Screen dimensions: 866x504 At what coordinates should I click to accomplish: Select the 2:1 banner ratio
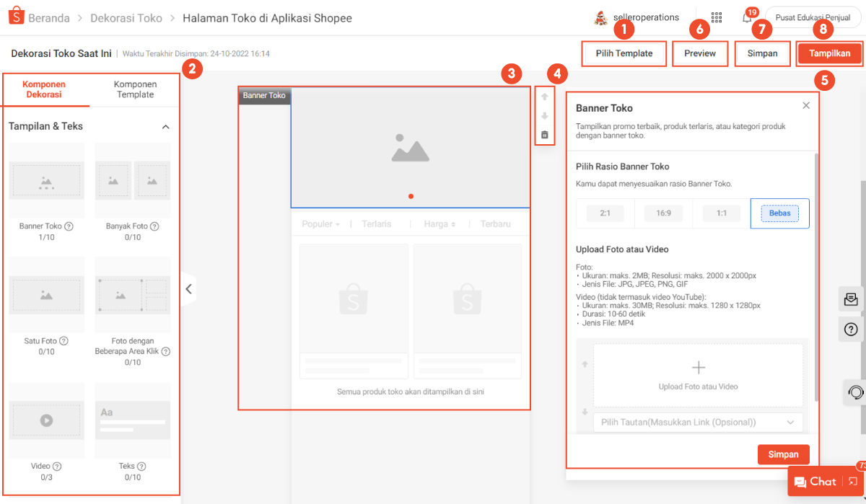[x=605, y=213]
